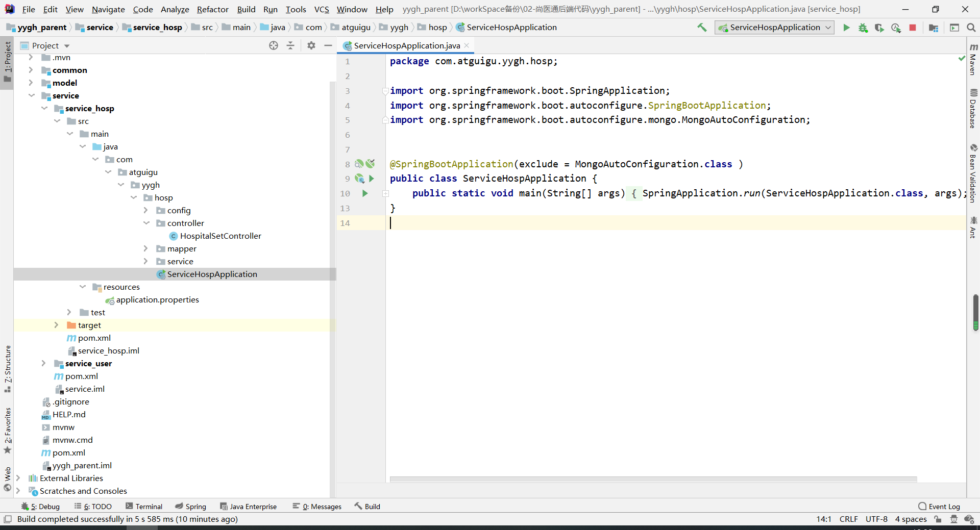The width and height of the screenshot is (980, 530).
Task: Open Ant tool window on right sidebar
Action: point(973,228)
